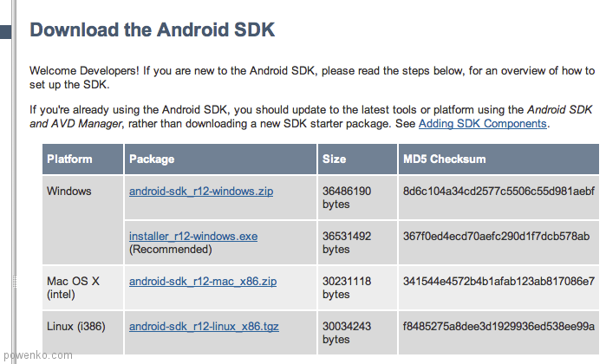The image size is (606, 364).
Task: Select the installer exe MD5 checksum
Action: tap(496, 236)
